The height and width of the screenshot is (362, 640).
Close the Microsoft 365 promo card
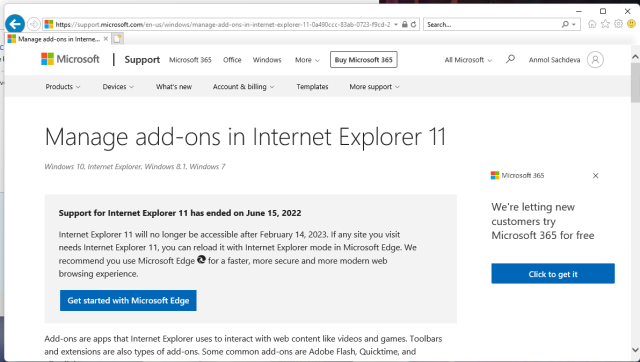pyautogui.click(x=596, y=175)
